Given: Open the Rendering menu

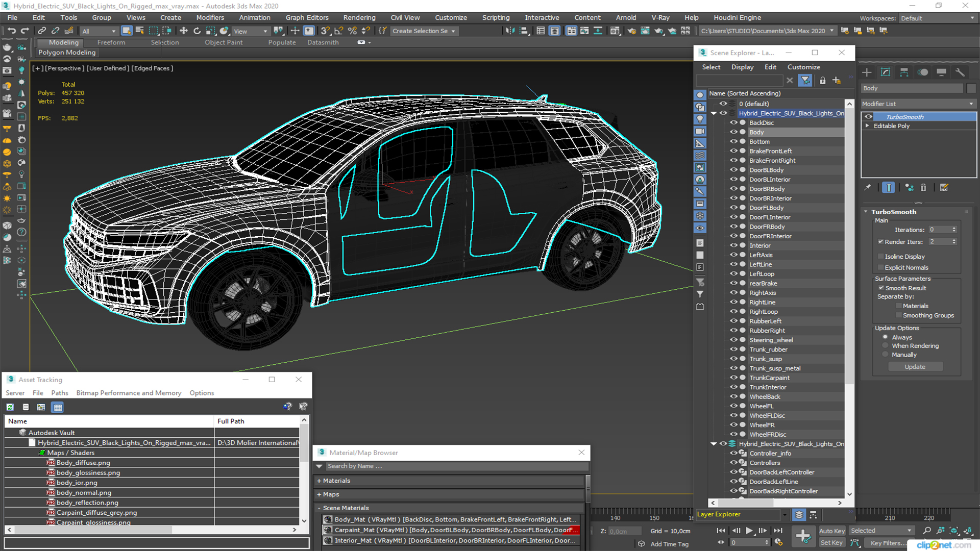Looking at the screenshot, I should (359, 17).
